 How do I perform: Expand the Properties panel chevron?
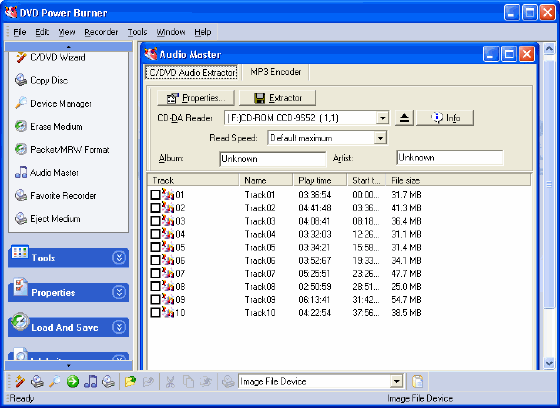tap(119, 292)
